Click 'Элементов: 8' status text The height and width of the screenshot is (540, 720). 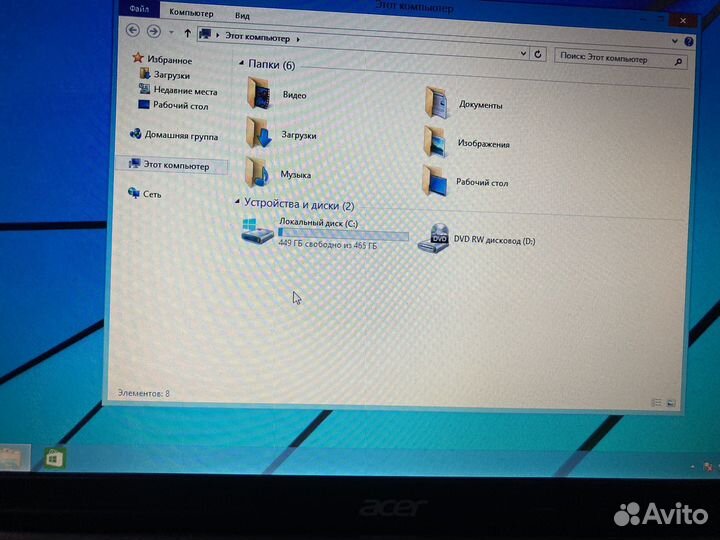(x=143, y=393)
